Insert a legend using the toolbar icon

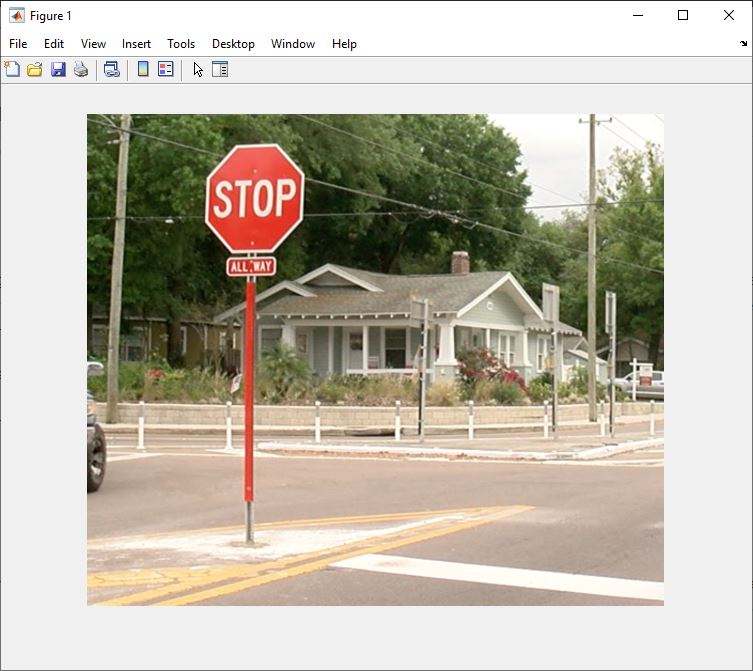[166, 69]
